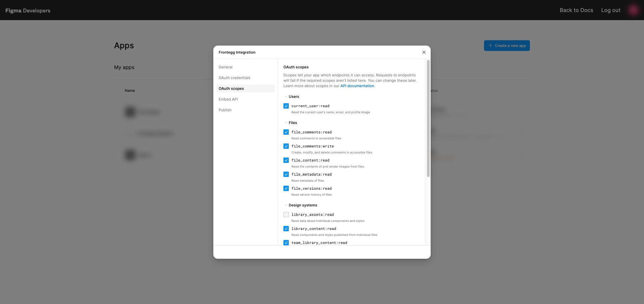This screenshot has height=304, width=644.
Task: Click the Name column header
Action: [130, 90]
